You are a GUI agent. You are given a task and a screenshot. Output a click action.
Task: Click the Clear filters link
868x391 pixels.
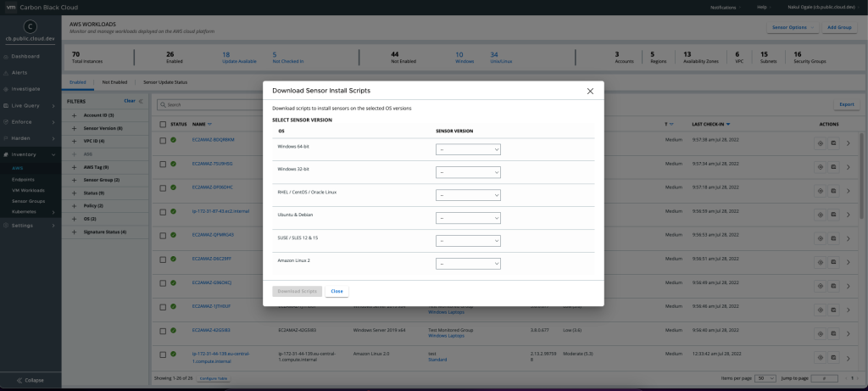(x=130, y=101)
